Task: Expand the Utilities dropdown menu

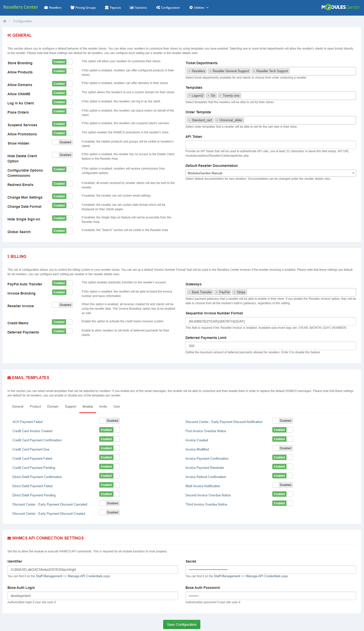Action: click(x=199, y=7)
